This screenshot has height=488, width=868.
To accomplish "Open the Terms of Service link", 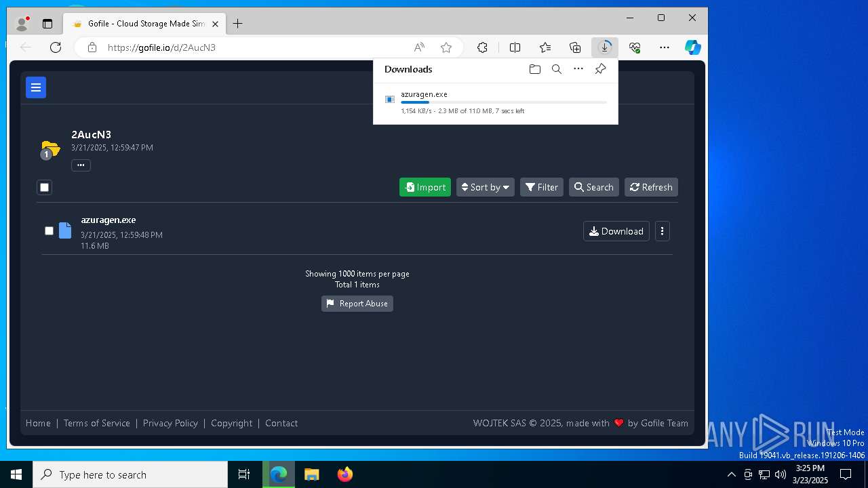I will tap(97, 423).
